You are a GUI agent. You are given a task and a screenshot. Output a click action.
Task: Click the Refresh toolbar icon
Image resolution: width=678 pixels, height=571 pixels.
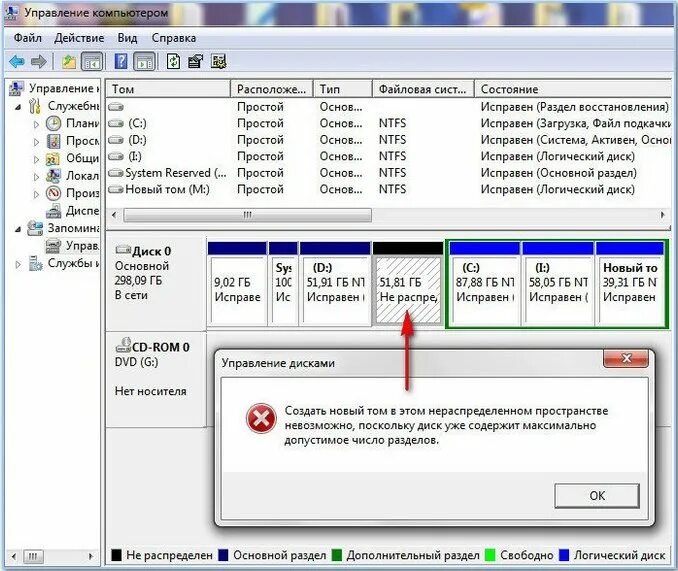click(173, 61)
